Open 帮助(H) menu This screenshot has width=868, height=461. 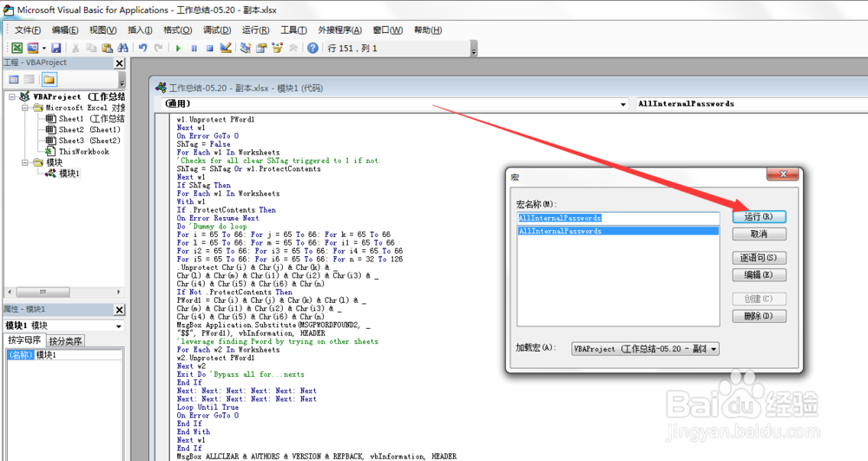tap(428, 30)
